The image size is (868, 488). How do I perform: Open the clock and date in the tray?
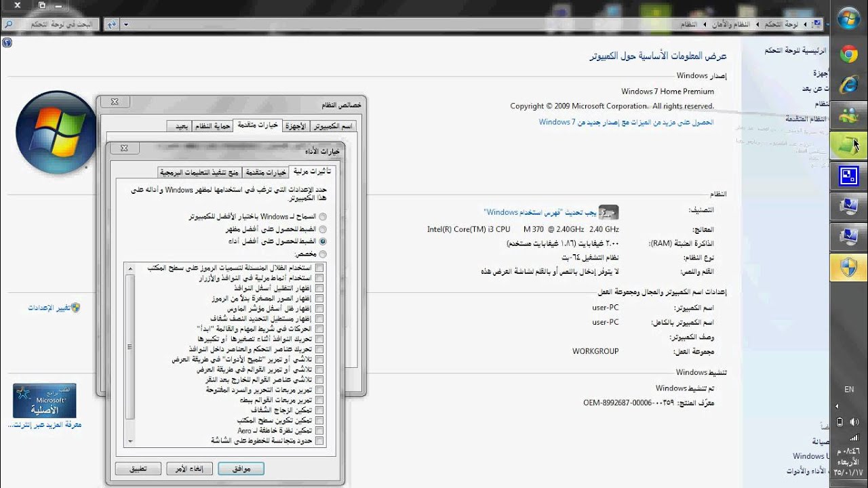(x=848, y=461)
